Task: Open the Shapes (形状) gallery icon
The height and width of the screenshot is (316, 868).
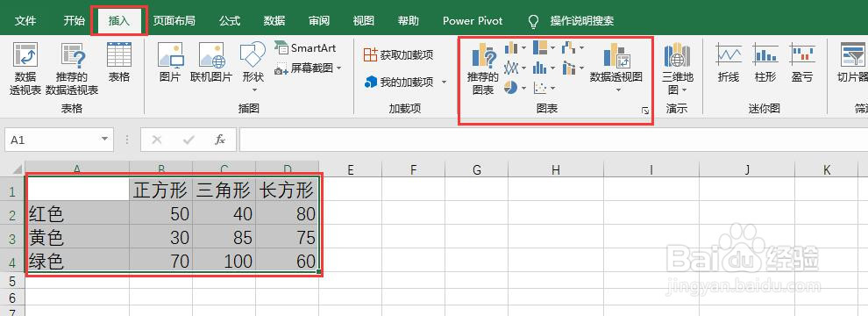Action: pyautogui.click(x=253, y=55)
